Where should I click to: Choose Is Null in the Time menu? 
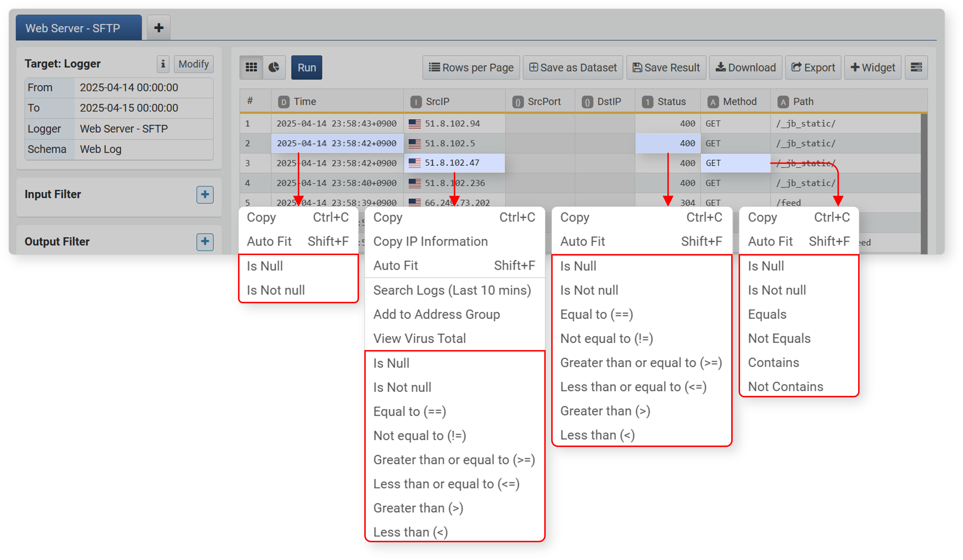click(298, 266)
